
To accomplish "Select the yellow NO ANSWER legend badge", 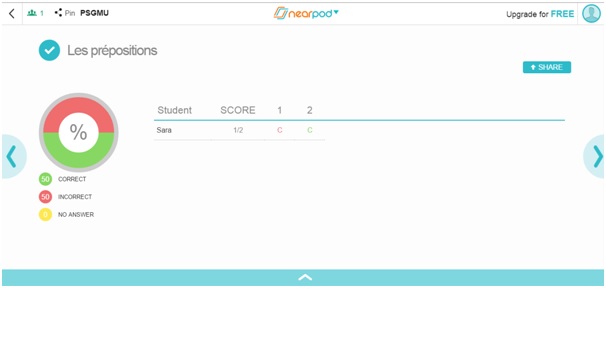I will (45, 214).
